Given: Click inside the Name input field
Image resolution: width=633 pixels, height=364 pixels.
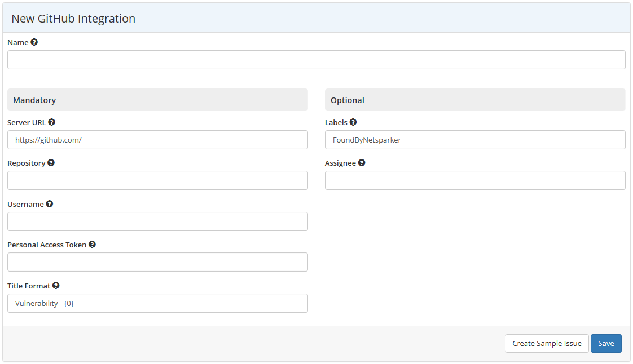Looking at the screenshot, I should (x=316, y=59).
